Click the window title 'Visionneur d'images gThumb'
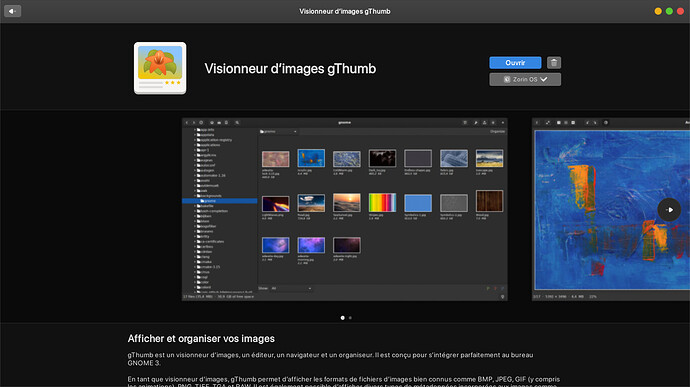 coord(345,11)
